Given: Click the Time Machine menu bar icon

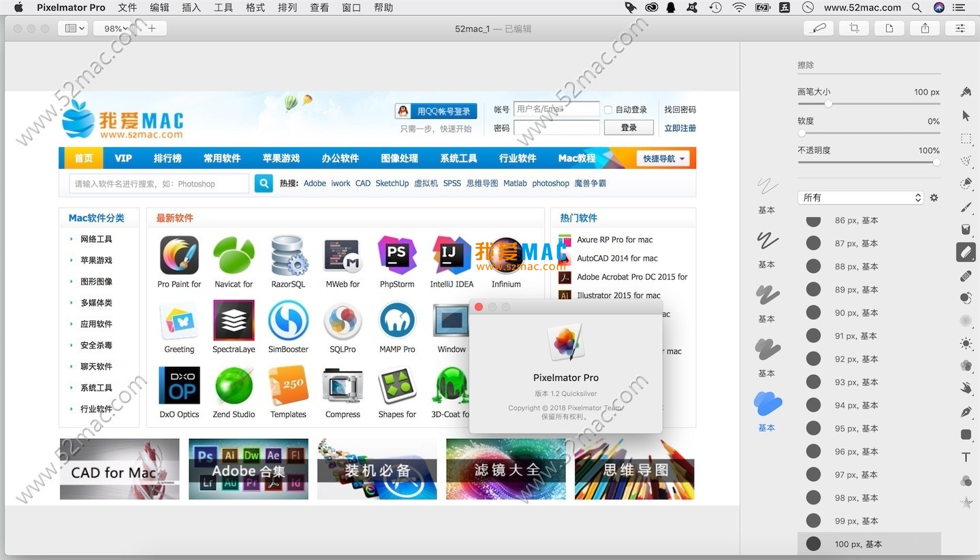Looking at the screenshot, I should coord(715,7).
